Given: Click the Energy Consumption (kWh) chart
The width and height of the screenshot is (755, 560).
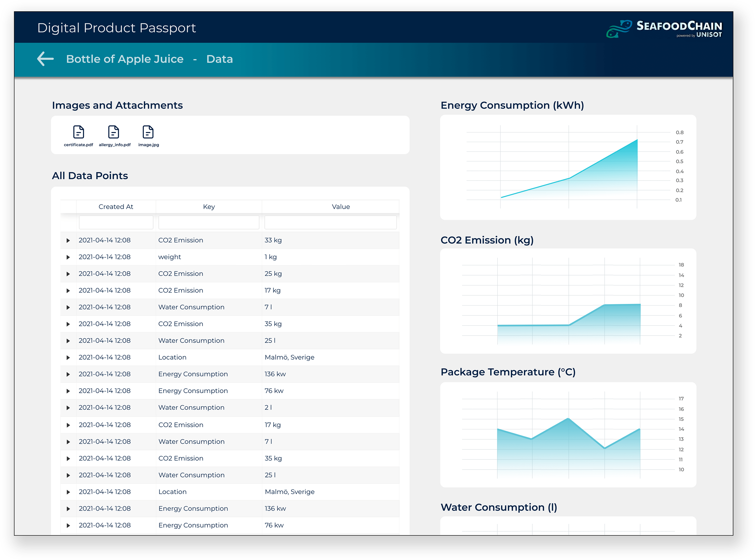Looking at the screenshot, I should click(x=568, y=167).
